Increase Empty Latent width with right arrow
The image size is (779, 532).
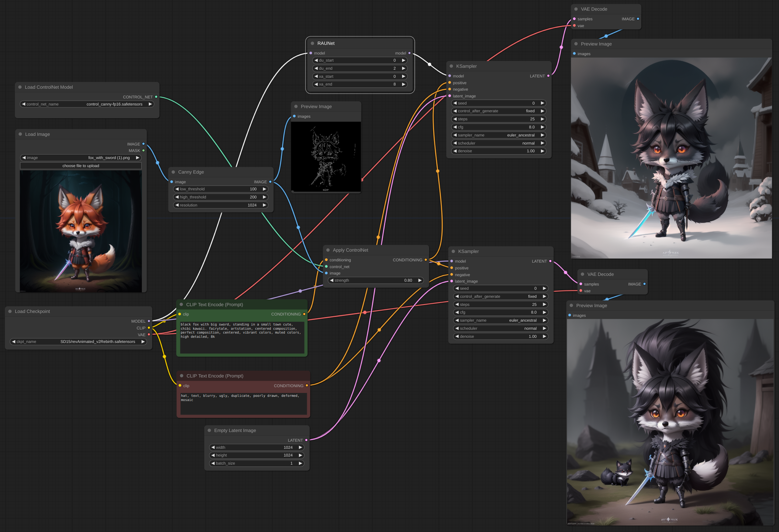pos(300,447)
